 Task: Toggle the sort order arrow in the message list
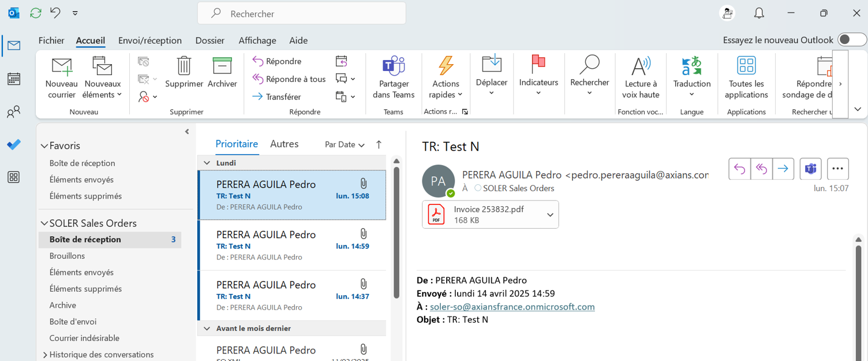(x=379, y=144)
